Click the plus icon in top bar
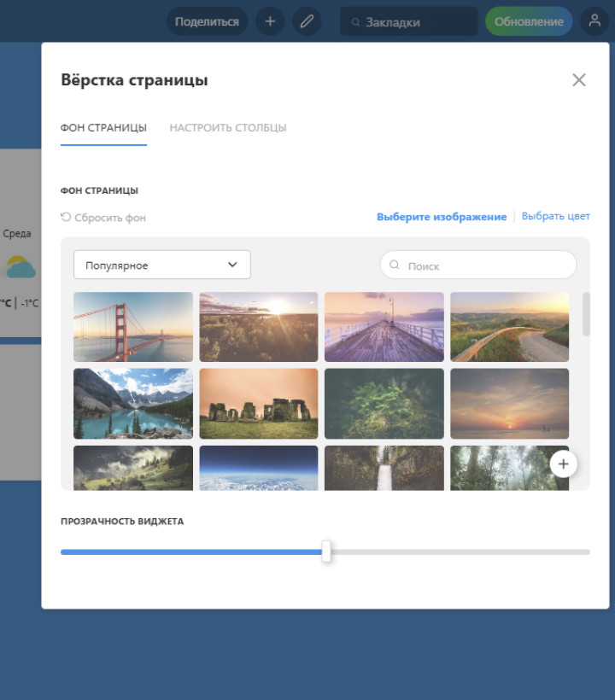Image resolution: width=615 pixels, height=700 pixels. click(x=270, y=21)
